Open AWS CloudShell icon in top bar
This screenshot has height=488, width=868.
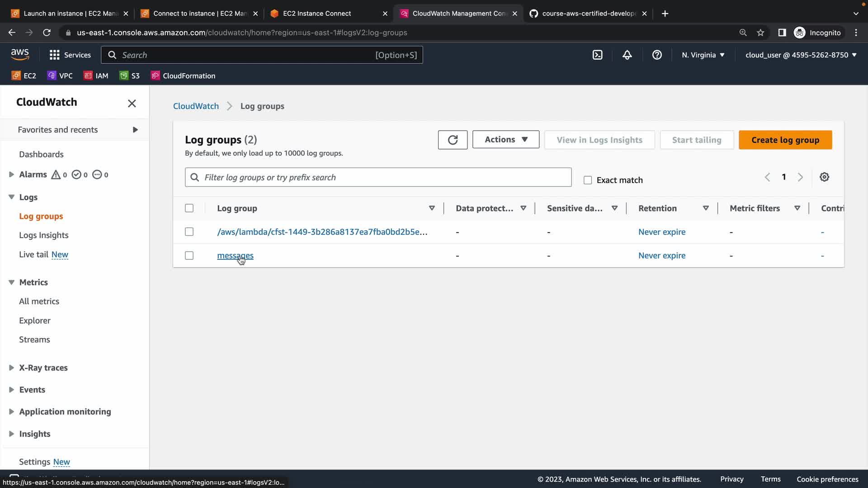(597, 55)
